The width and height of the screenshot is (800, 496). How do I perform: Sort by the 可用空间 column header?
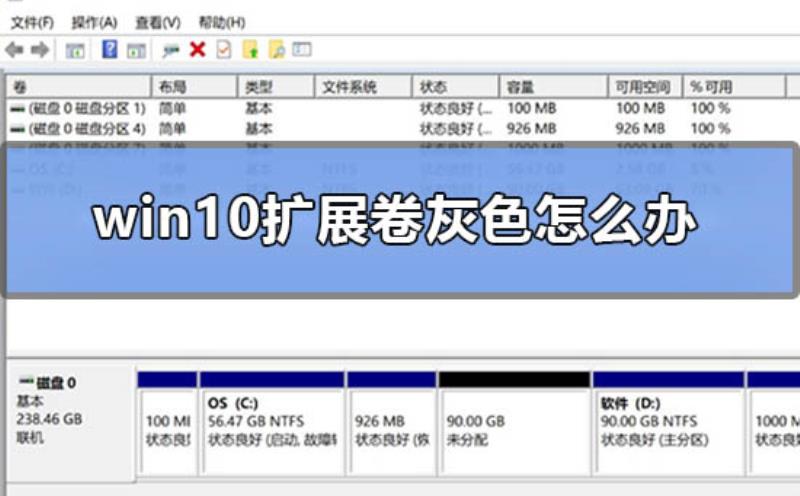(x=645, y=87)
